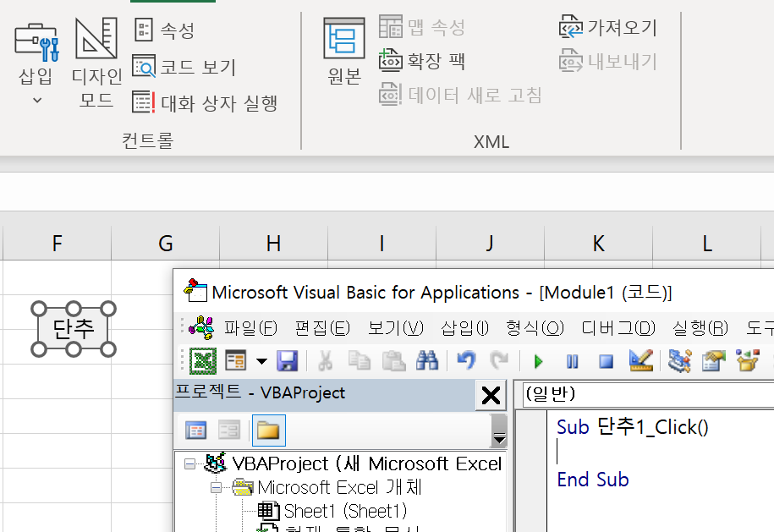Screen dimensions: 774x532
Task: Open the XML 원본 pane
Action: [x=344, y=52]
